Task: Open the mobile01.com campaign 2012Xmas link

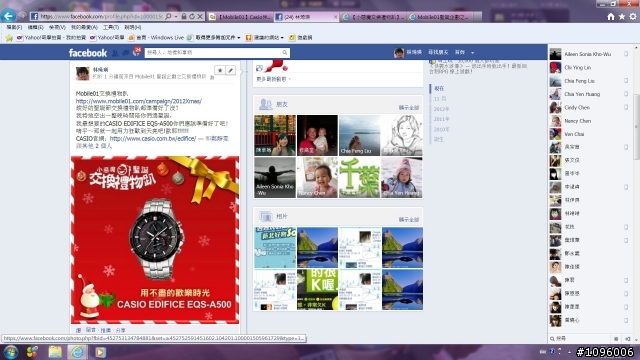Action: (x=139, y=101)
